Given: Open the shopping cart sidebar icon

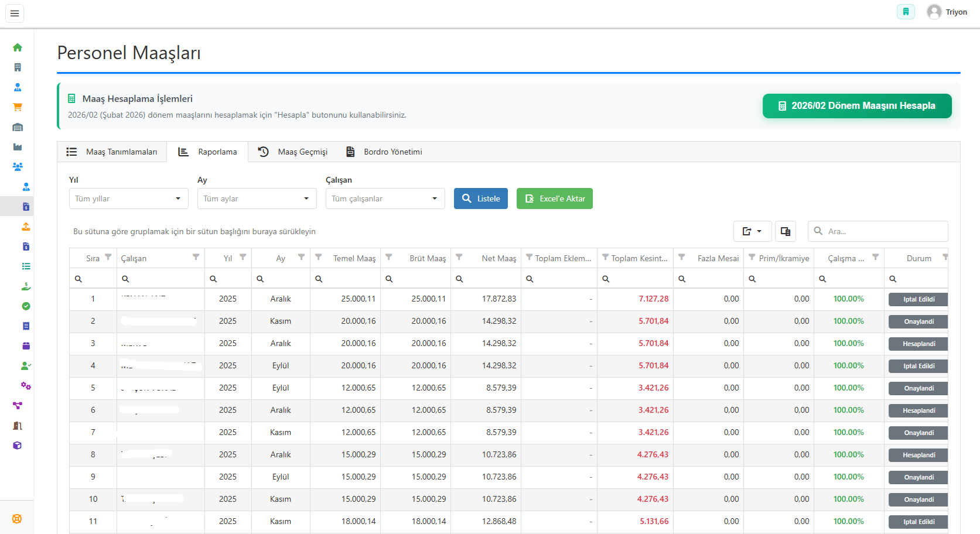Looking at the screenshot, I should tap(18, 107).
